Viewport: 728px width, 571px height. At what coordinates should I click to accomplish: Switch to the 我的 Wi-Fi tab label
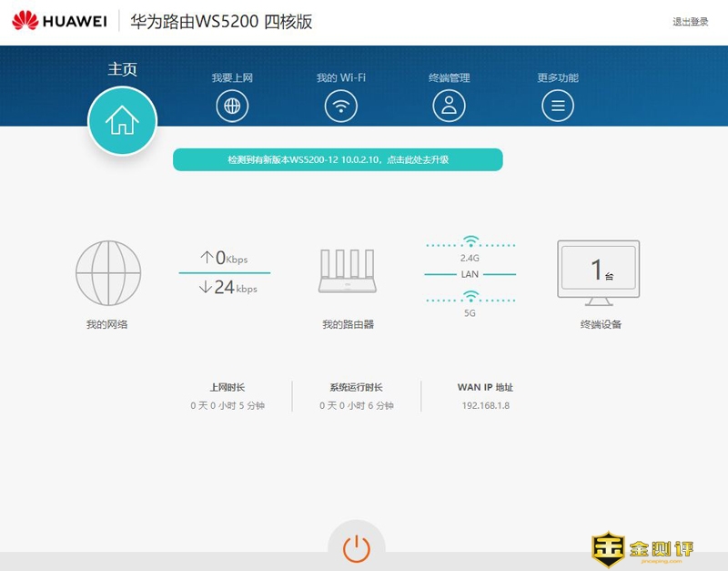click(341, 78)
